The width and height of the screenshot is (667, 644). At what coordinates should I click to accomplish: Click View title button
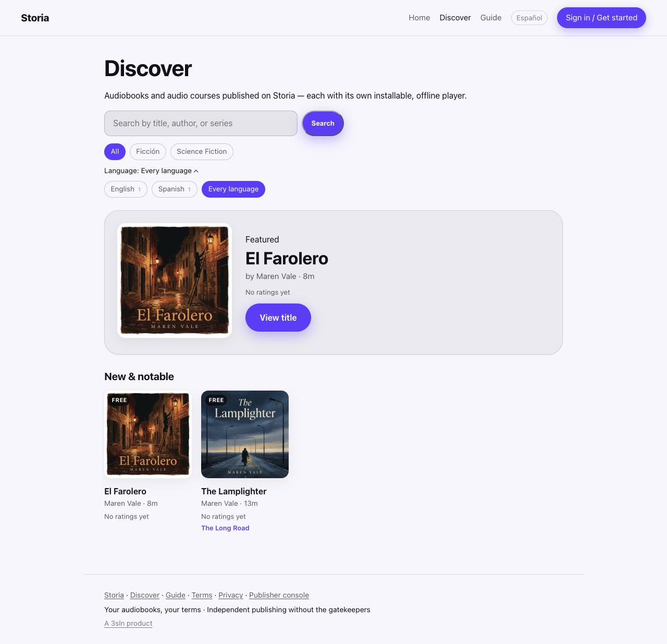tap(278, 318)
